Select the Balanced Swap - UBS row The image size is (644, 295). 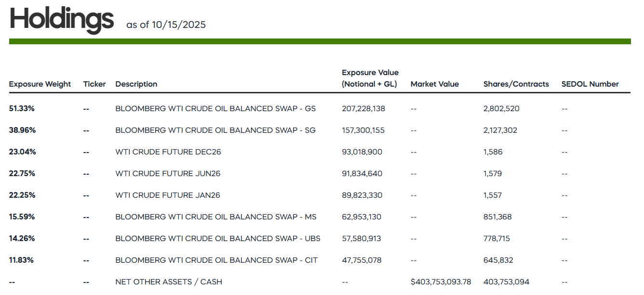point(217,239)
